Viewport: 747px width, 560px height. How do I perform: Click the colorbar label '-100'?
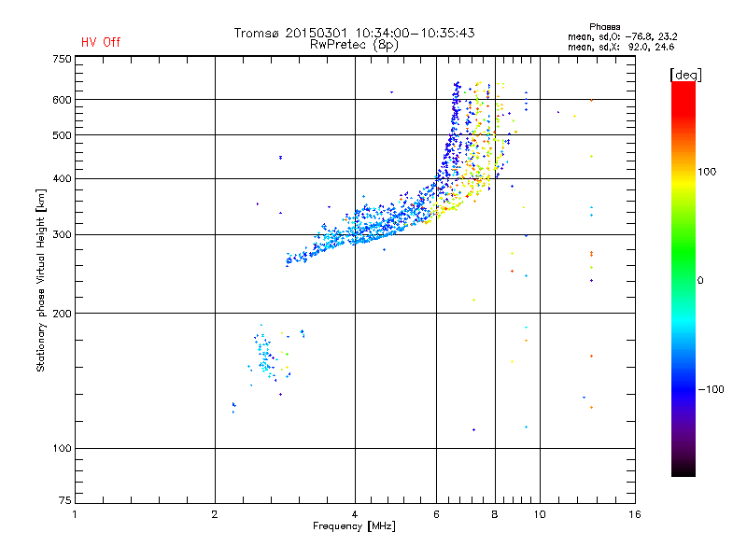point(711,389)
